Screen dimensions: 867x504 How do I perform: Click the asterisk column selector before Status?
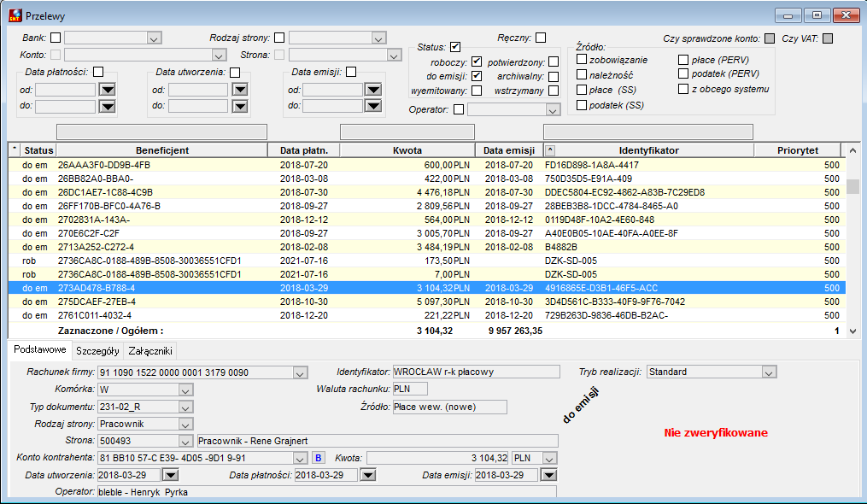click(15, 150)
